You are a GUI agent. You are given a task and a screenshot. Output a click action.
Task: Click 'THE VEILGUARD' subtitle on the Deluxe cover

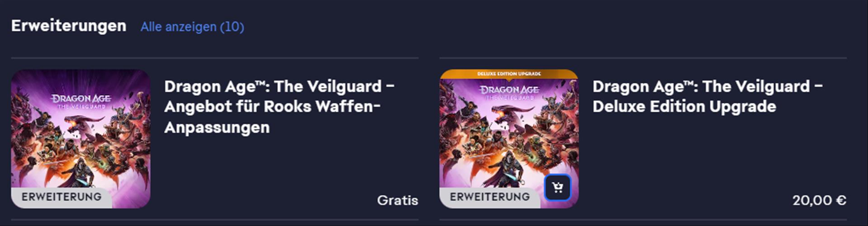pos(509,98)
